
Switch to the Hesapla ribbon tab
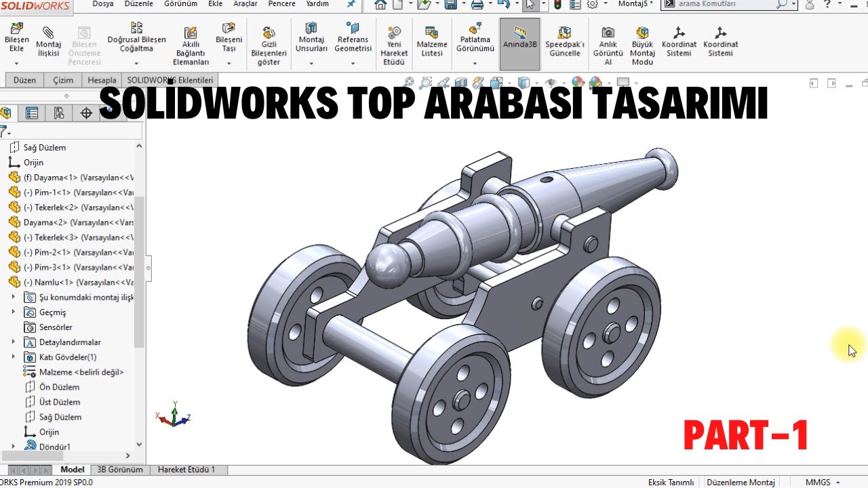click(102, 80)
